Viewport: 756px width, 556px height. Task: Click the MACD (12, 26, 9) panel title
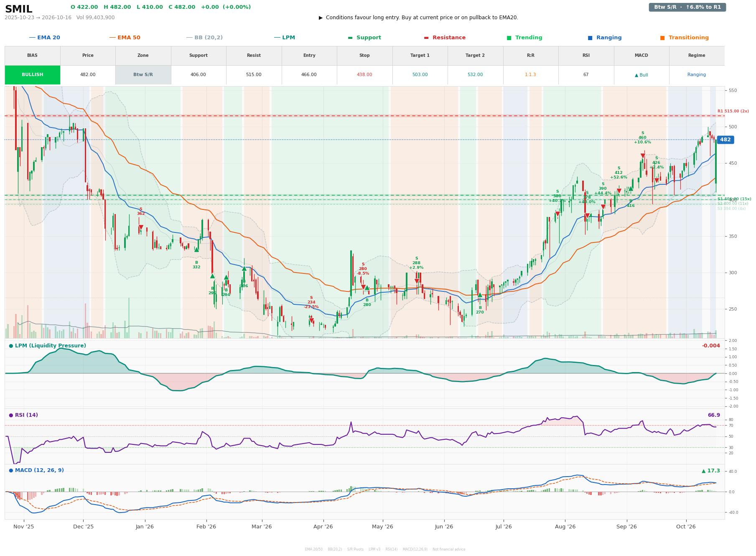coord(36,470)
